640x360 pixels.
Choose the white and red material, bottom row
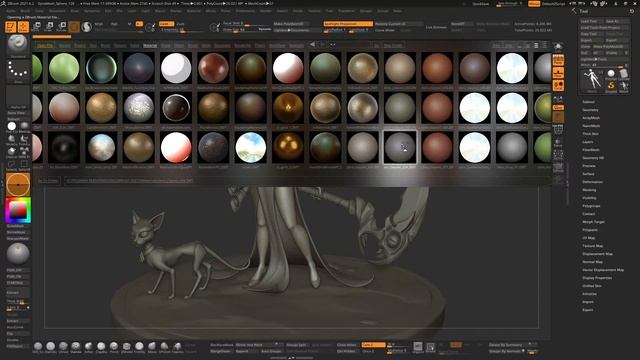point(176,148)
